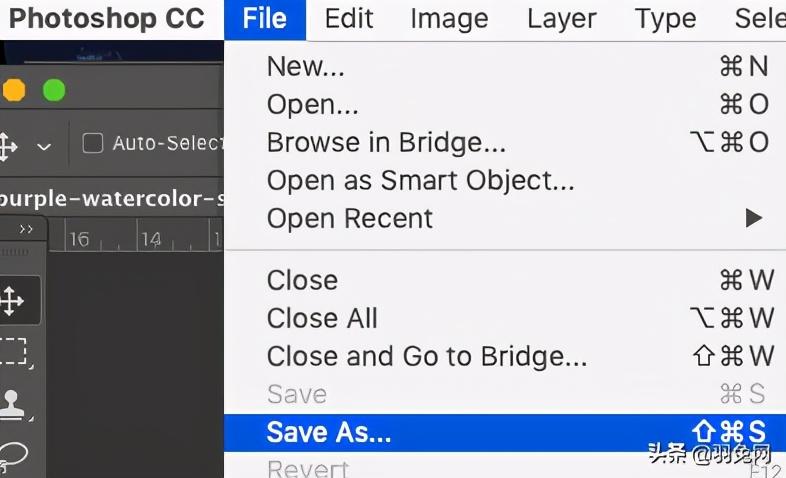Viewport: 786px width, 478px height.
Task: Click the green zoom window button
Action: 53,91
